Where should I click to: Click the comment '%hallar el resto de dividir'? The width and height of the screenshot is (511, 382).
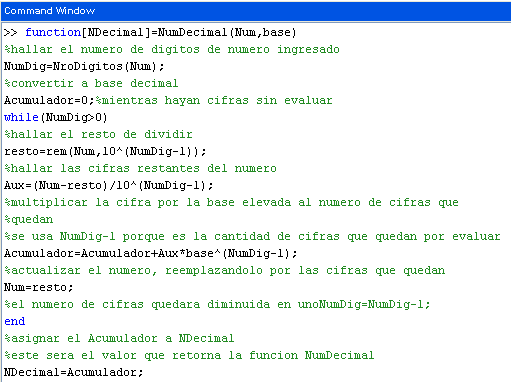tap(98, 134)
